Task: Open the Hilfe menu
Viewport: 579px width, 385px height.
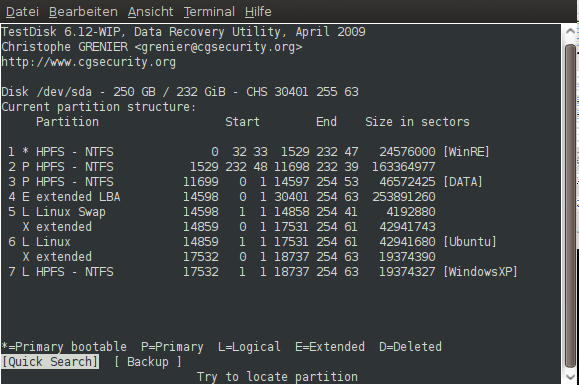Action: (258, 12)
